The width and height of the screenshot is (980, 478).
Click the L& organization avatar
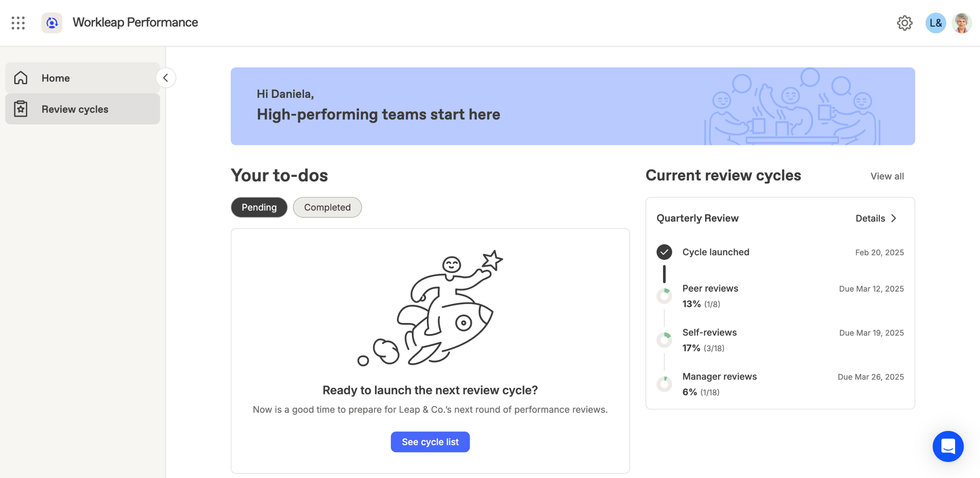(x=935, y=23)
